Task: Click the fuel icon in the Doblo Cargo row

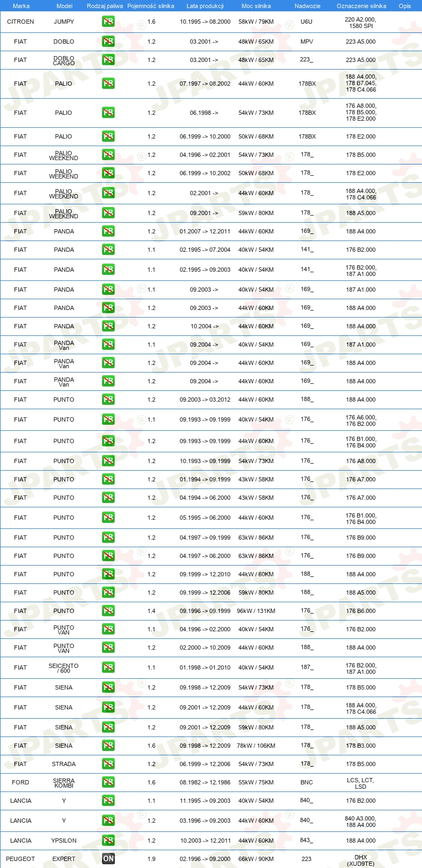Action: [x=108, y=60]
